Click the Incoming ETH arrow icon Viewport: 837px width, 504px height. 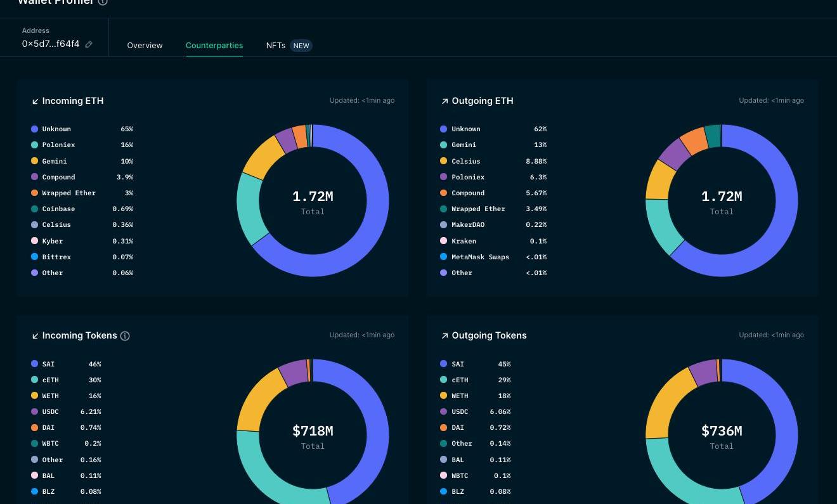35,101
